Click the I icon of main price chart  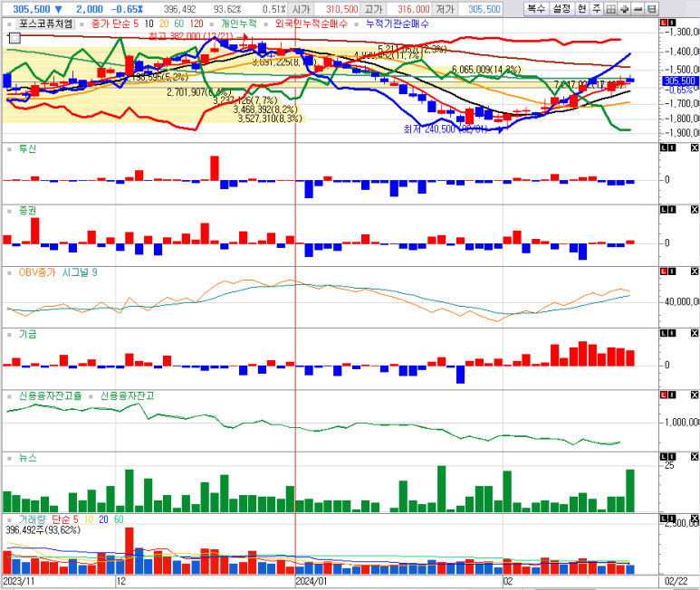(x=672, y=23)
